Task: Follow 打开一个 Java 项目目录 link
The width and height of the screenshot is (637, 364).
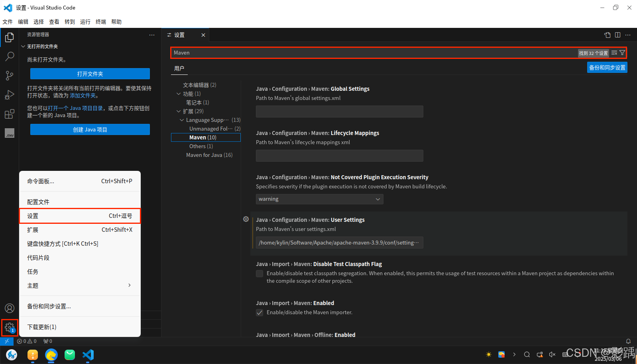Action: pyautogui.click(x=75, y=108)
